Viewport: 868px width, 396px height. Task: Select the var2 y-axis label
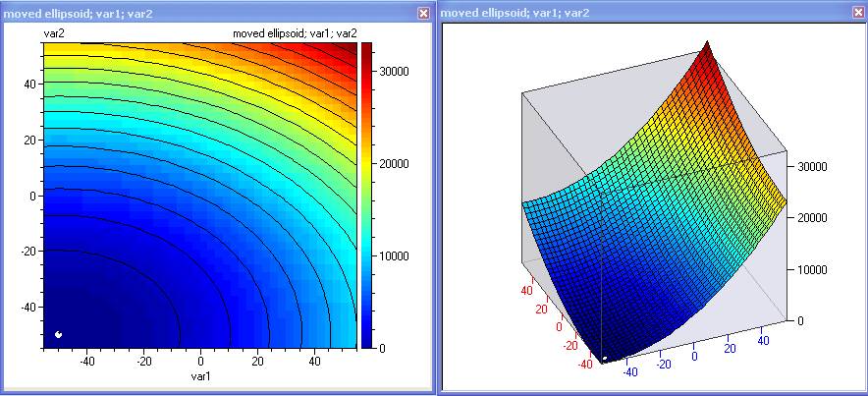pyautogui.click(x=55, y=33)
